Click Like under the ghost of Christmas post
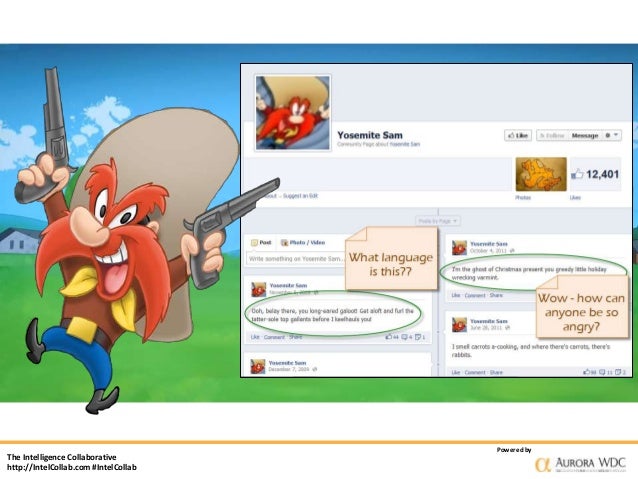This screenshot has width=638, height=479. coord(456,295)
